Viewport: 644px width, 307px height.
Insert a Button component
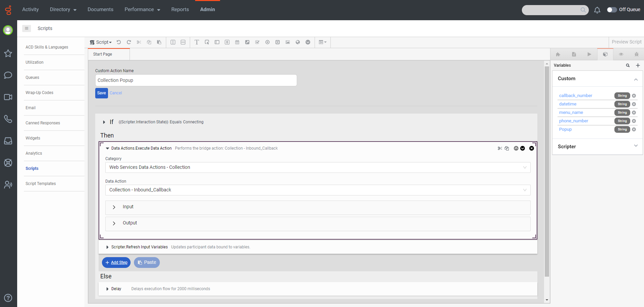(x=207, y=42)
